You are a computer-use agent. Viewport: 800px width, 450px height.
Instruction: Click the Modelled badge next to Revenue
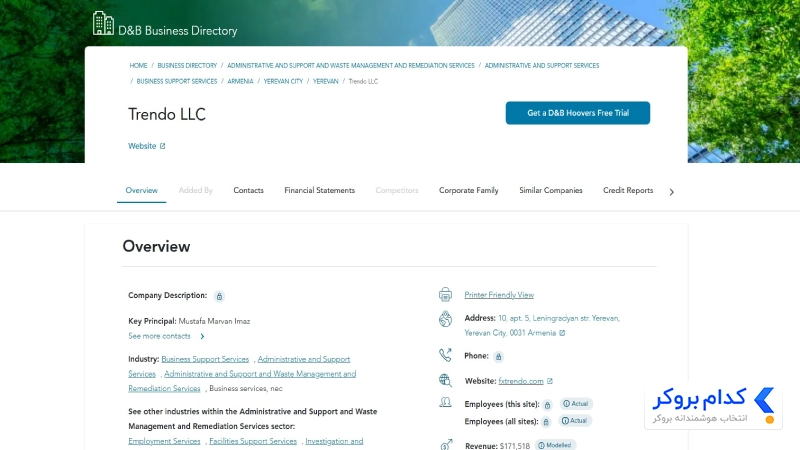[x=555, y=445]
